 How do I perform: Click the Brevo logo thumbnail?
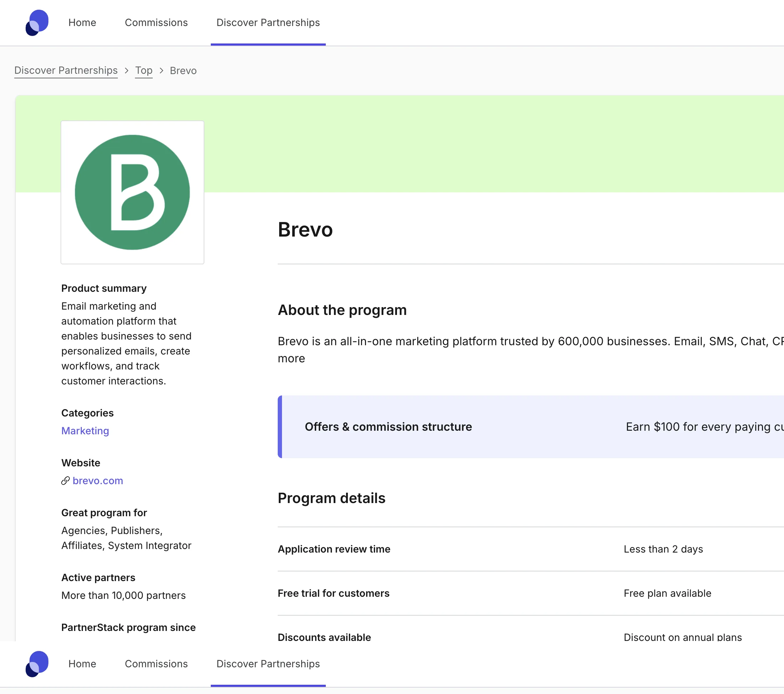(x=132, y=192)
